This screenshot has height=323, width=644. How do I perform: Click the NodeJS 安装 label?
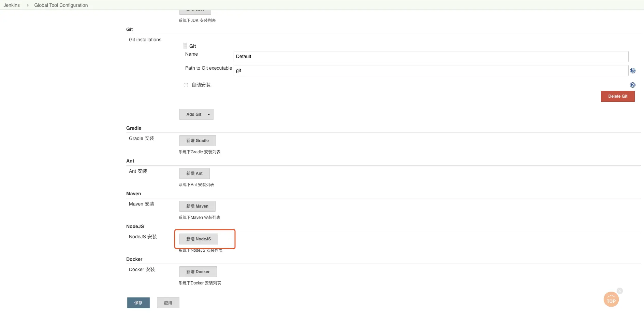(x=143, y=237)
